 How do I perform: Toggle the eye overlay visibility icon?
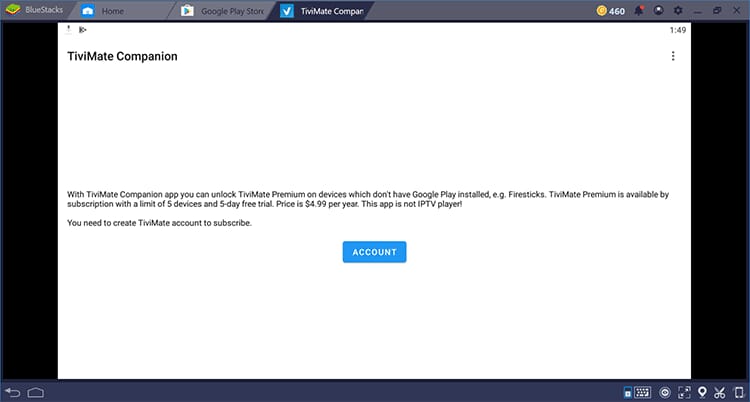(x=665, y=391)
